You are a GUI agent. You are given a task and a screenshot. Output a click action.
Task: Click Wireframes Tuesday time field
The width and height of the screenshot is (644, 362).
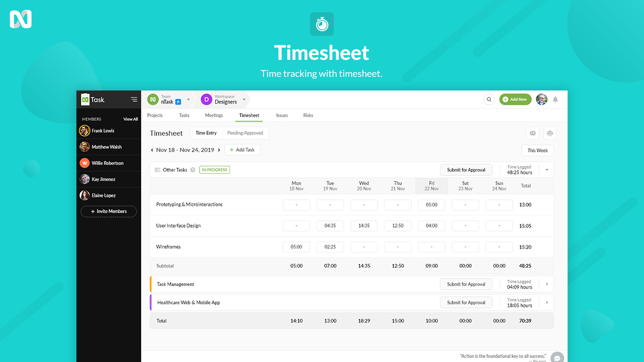330,247
